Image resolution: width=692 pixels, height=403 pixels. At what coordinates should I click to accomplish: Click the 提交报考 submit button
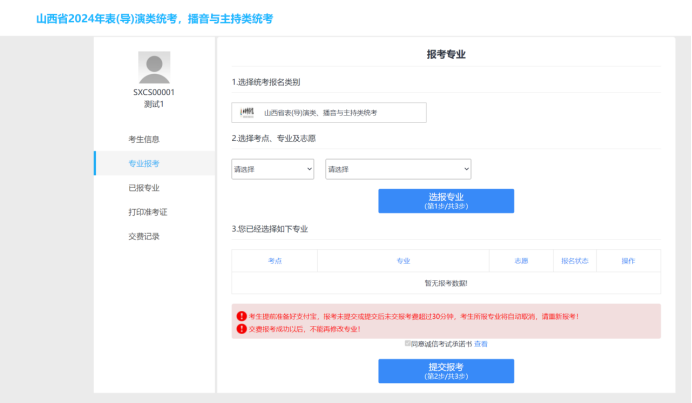tap(445, 371)
